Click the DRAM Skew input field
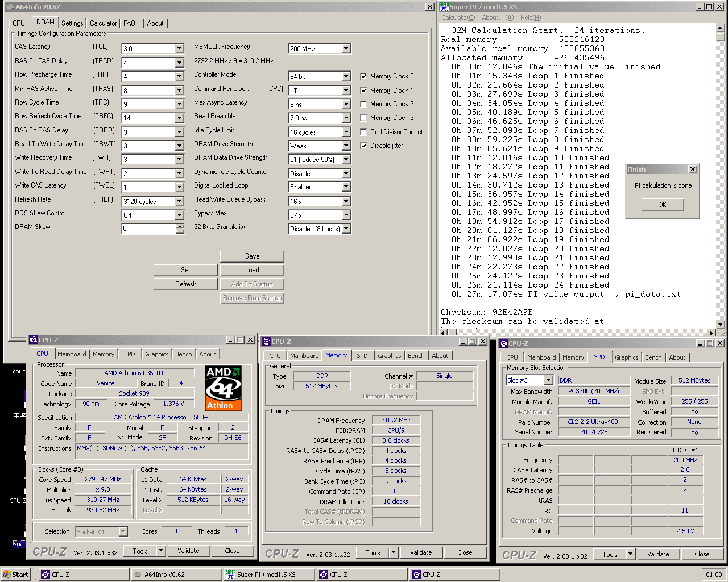This screenshot has width=728, height=582. [x=148, y=228]
